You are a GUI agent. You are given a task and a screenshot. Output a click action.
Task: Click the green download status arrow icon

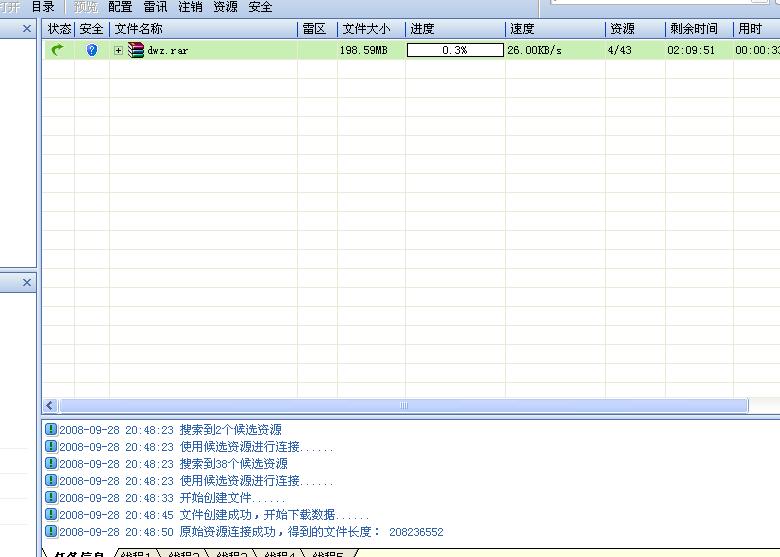click(57, 50)
